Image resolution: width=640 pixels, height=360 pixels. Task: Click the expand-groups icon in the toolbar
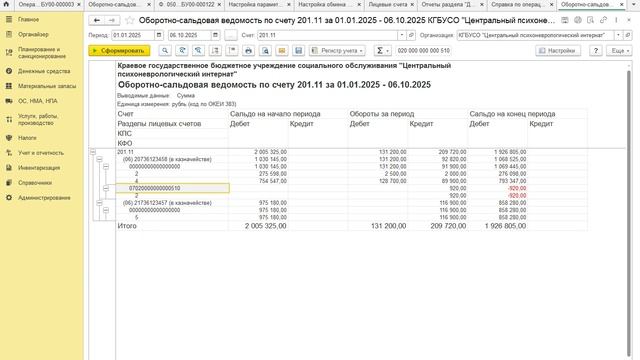click(215, 50)
